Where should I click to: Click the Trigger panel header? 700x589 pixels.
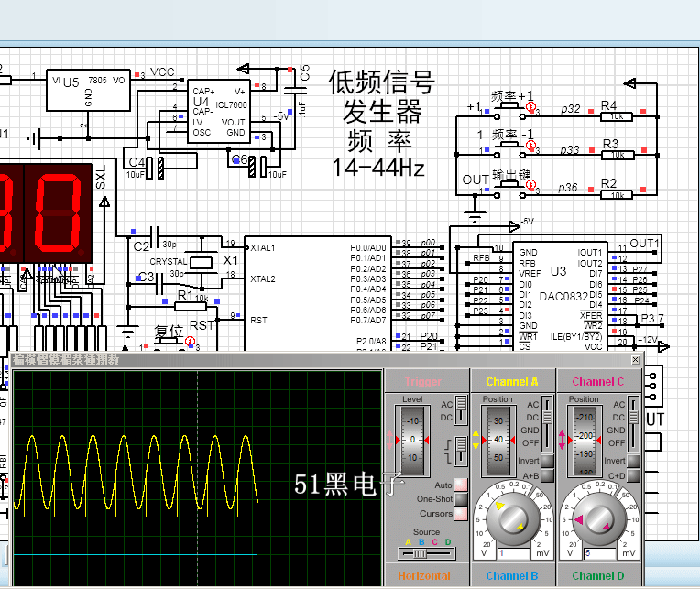pos(423,381)
